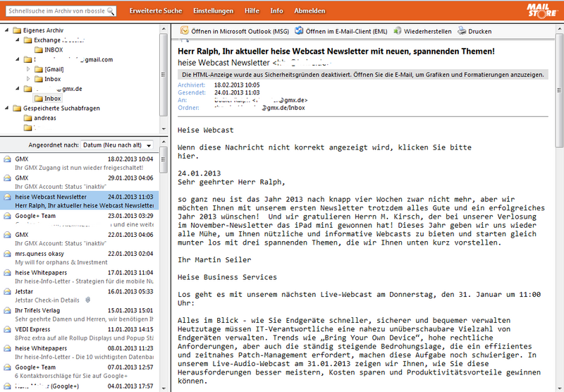Screen dimensions: 564x392
Task: Expand the [Gmail] folder
Action: click(28, 70)
